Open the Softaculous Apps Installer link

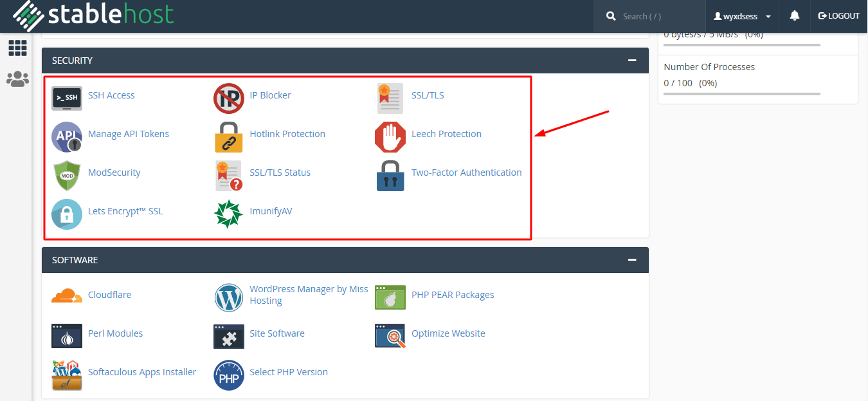(141, 372)
